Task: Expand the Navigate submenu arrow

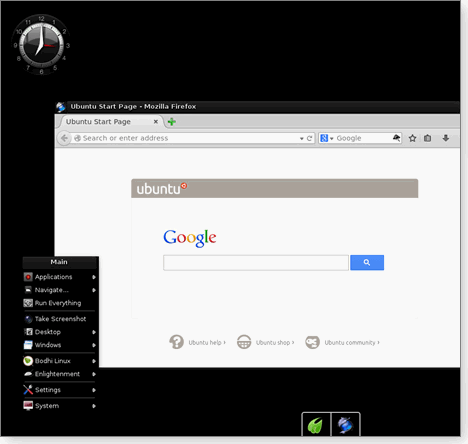Action: tap(94, 290)
